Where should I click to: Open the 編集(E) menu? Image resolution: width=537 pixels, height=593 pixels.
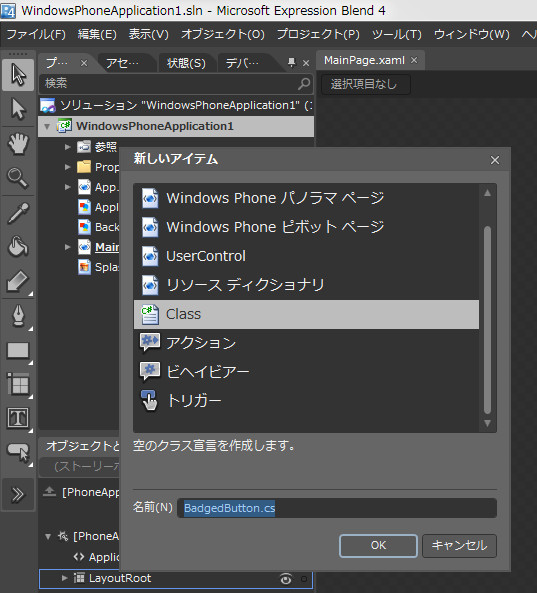(97, 34)
